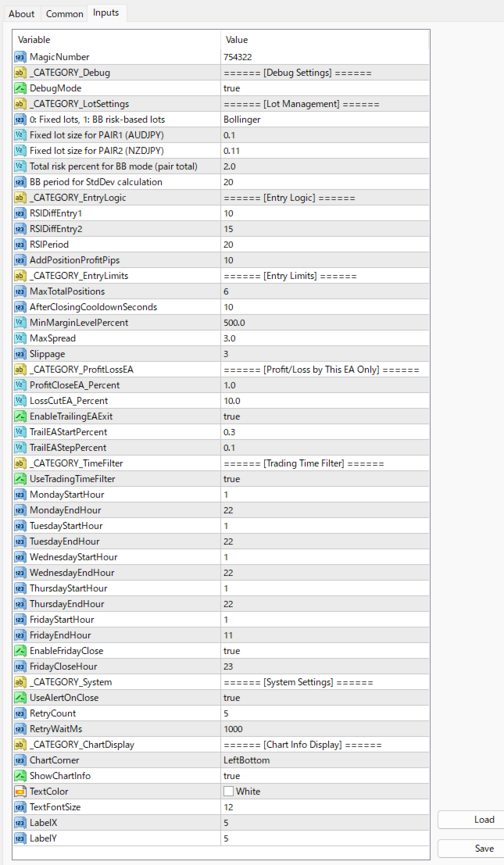Click the double icon beside MaxSpread
504x865 pixels.
tap(20, 338)
